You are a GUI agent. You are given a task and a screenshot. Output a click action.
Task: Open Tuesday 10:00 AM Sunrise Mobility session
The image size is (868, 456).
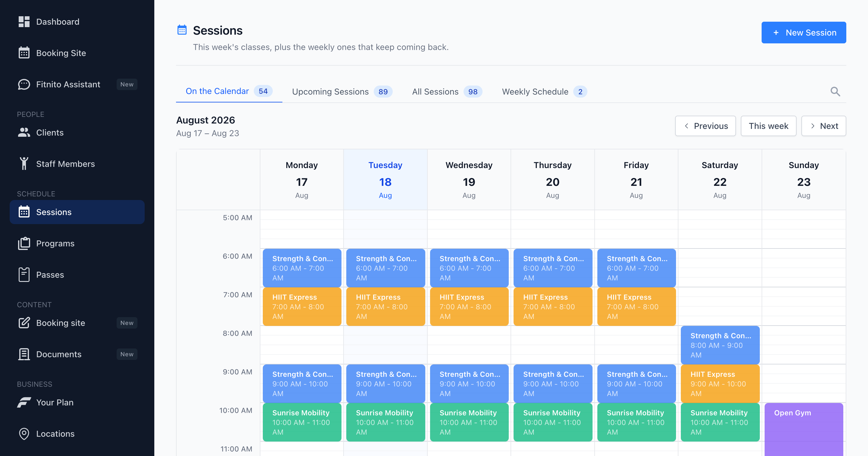pos(385,422)
